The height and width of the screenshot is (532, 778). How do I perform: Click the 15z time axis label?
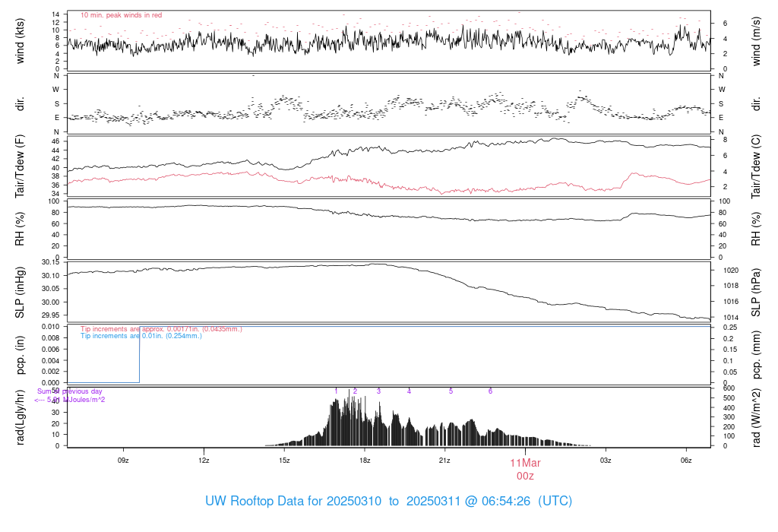click(284, 461)
